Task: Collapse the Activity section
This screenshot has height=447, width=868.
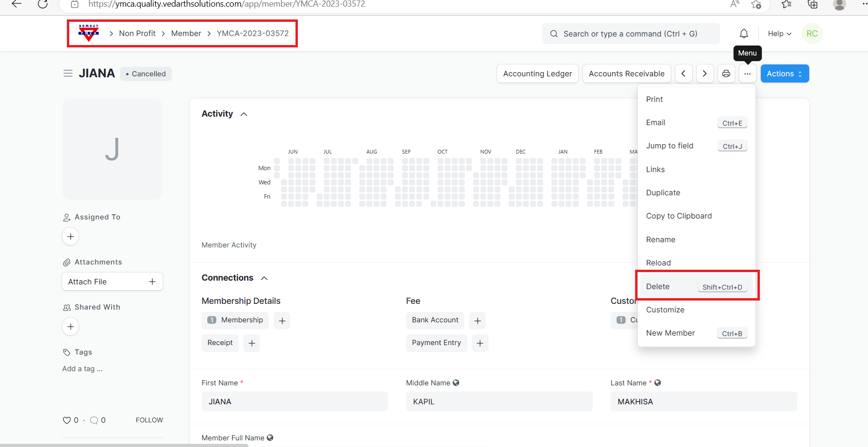Action: click(x=244, y=114)
